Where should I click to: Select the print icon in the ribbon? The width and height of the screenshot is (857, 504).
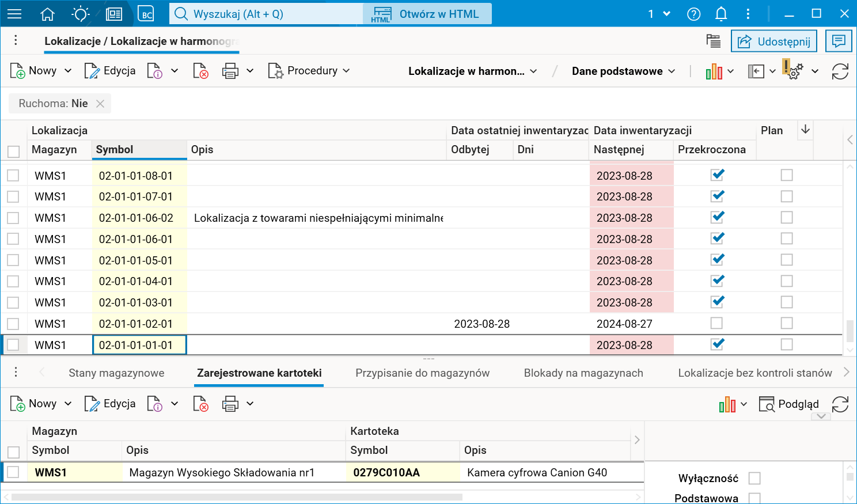(230, 70)
